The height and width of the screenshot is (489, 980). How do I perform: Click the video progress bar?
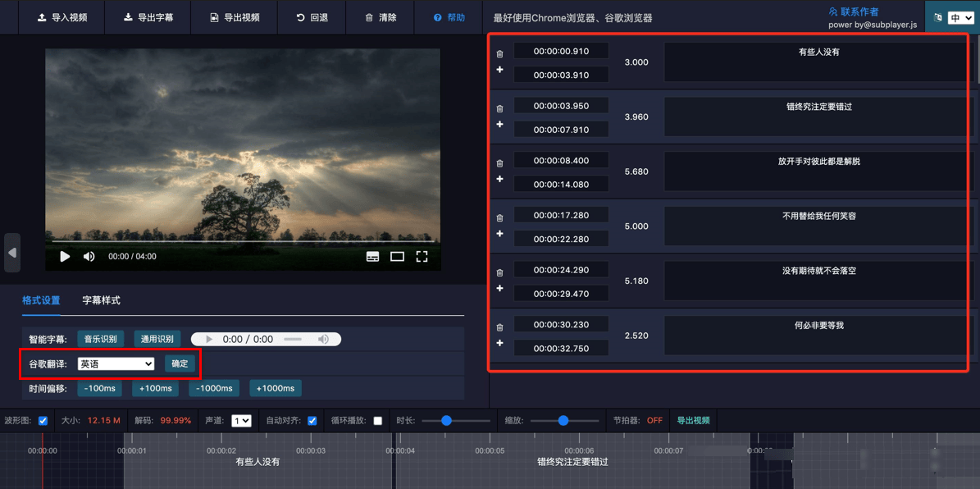(x=243, y=240)
